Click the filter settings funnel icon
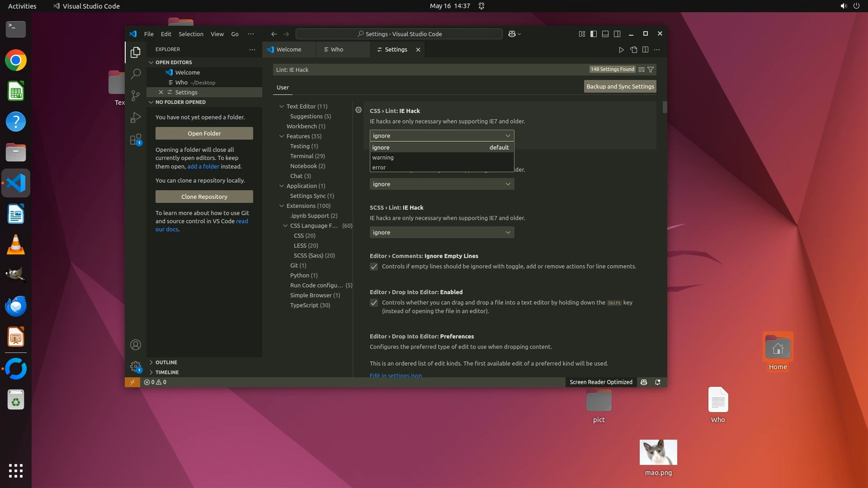The width and height of the screenshot is (868, 488). (x=651, y=70)
